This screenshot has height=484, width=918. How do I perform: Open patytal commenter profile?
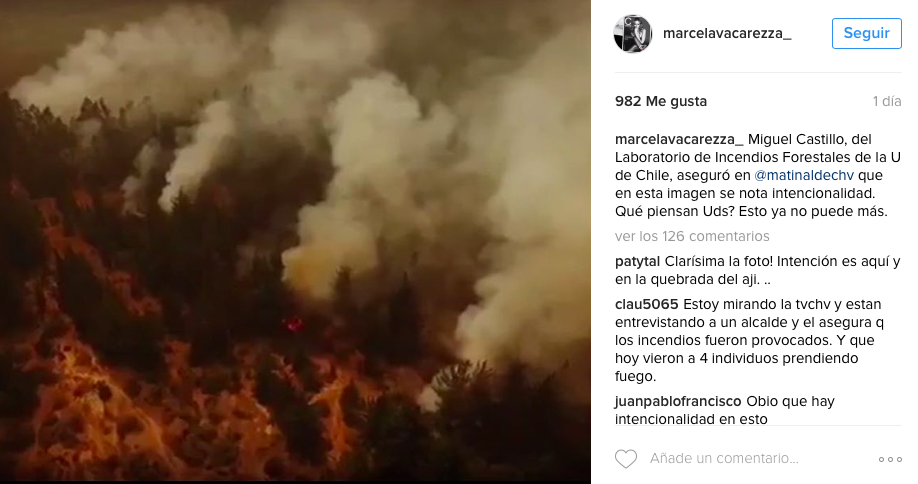tap(638, 262)
